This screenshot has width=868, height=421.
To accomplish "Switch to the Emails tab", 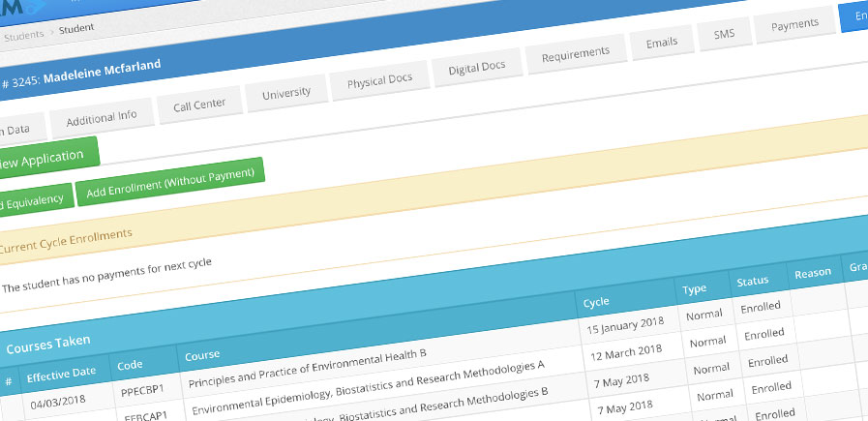I will click(662, 43).
